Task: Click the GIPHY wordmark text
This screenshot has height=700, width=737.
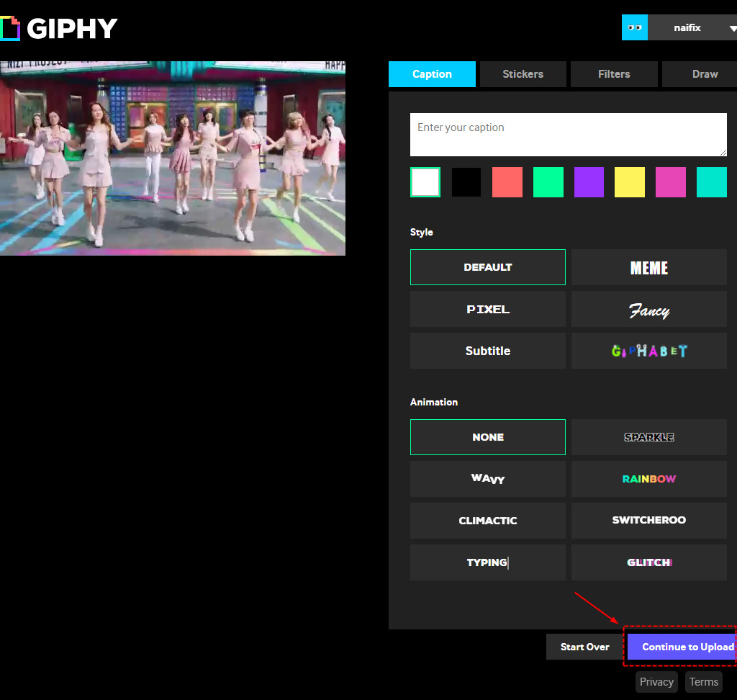Action: [x=72, y=29]
